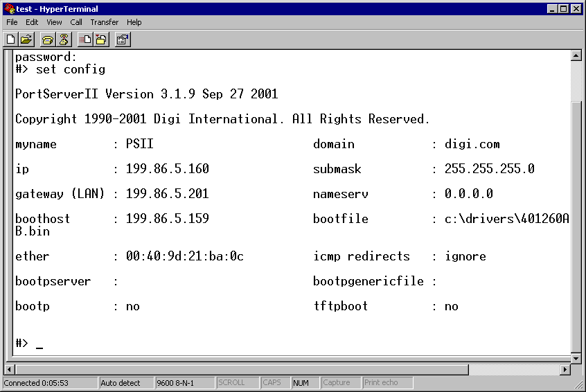Open the Edit menu
The height and width of the screenshot is (392, 586).
pyautogui.click(x=32, y=22)
